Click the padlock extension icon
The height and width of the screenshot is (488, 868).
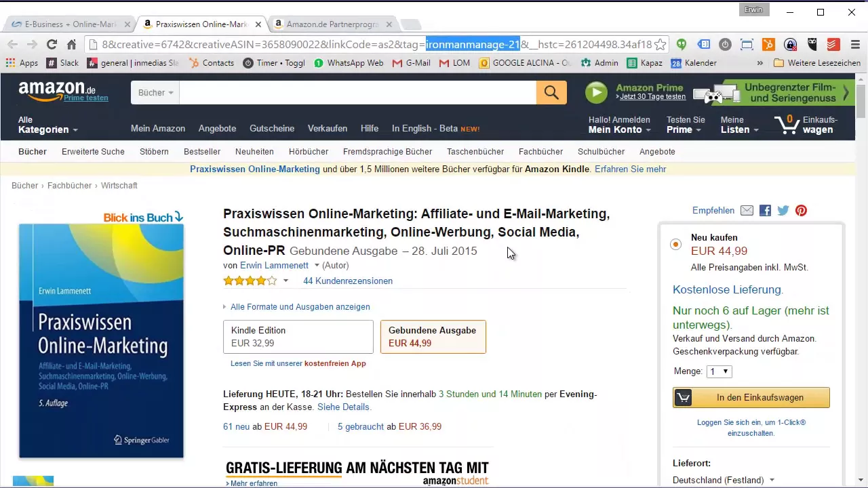pos(790,45)
